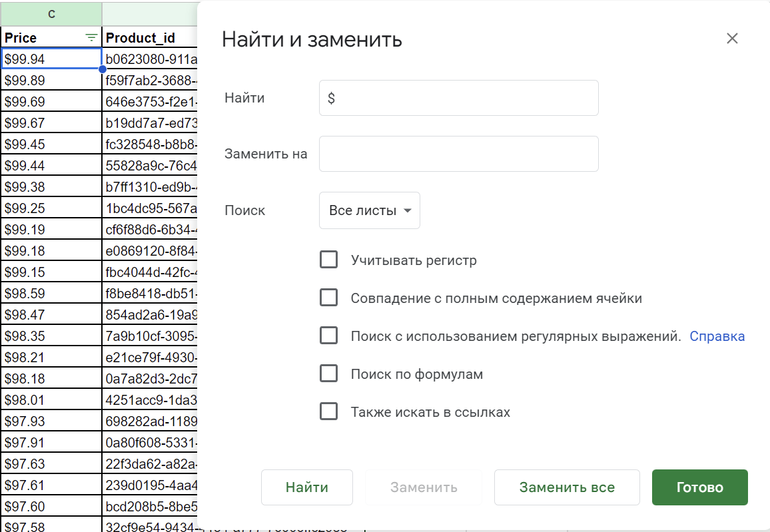This screenshot has width=770, height=532.
Task: Check Совпадение с полным содержанием ячейки
Action: point(328,298)
